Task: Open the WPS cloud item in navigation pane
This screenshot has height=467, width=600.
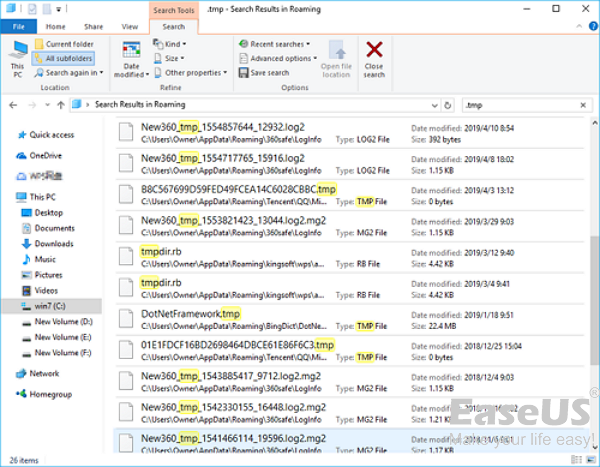Action: click(39, 176)
